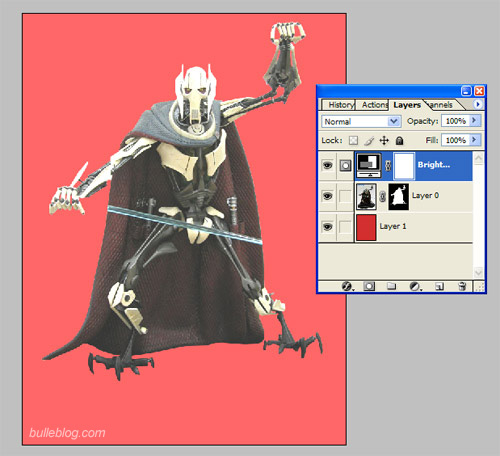Click layers list scrollbar down arrow
The width and height of the screenshot is (500, 456).
click(478, 272)
